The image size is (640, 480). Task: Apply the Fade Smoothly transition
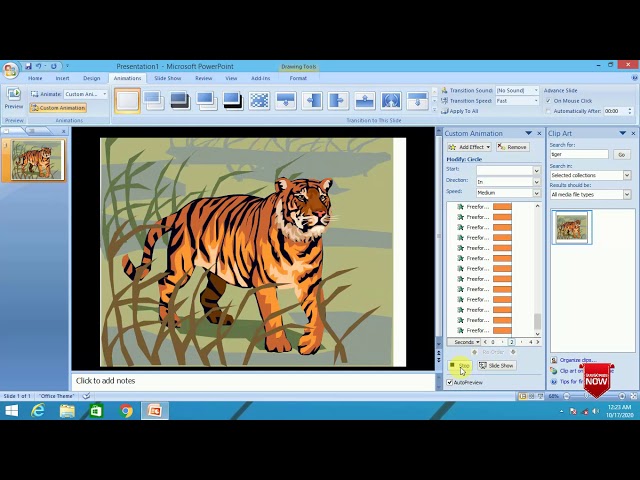(x=154, y=100)
